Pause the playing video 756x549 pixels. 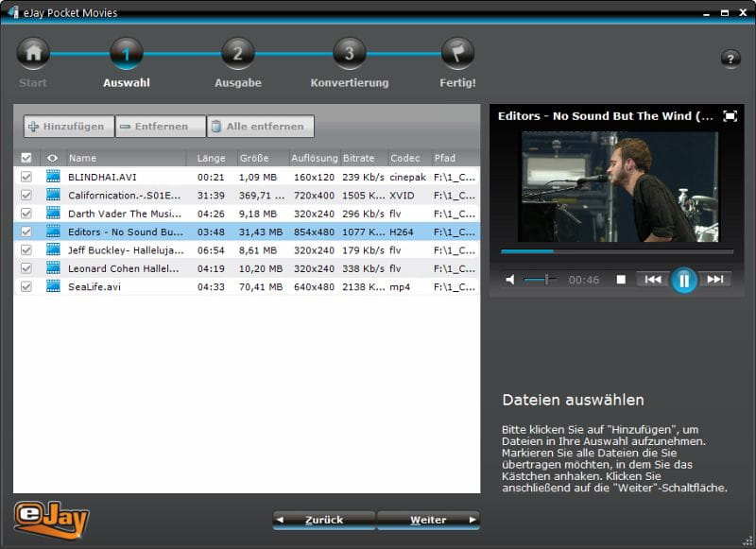(683, 280)
